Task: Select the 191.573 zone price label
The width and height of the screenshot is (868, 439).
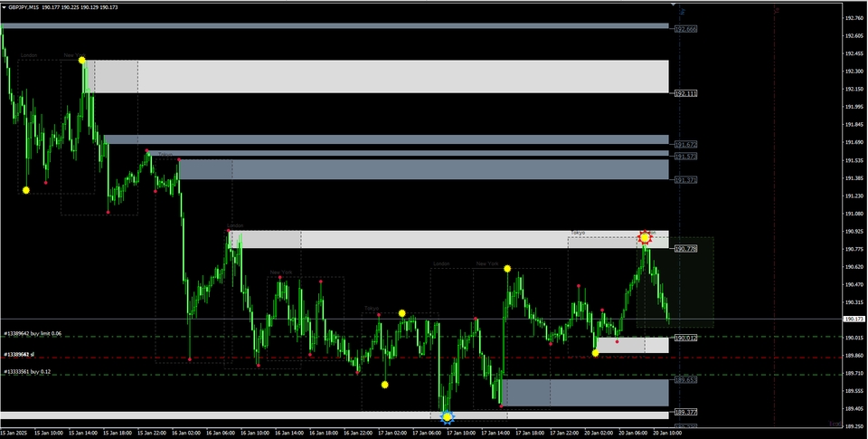Action: click(685, 157)
